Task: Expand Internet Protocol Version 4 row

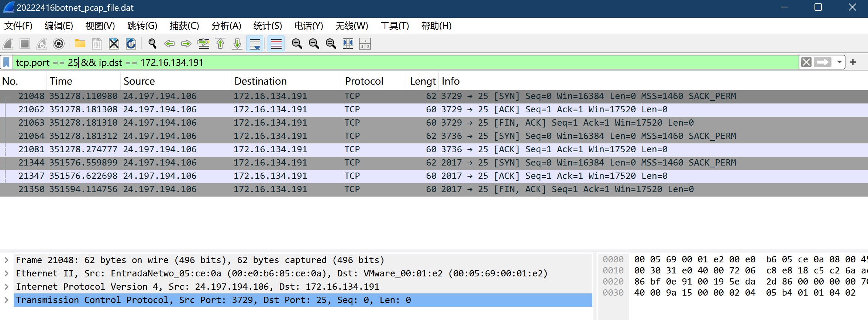Action: (x=7, y=287)
